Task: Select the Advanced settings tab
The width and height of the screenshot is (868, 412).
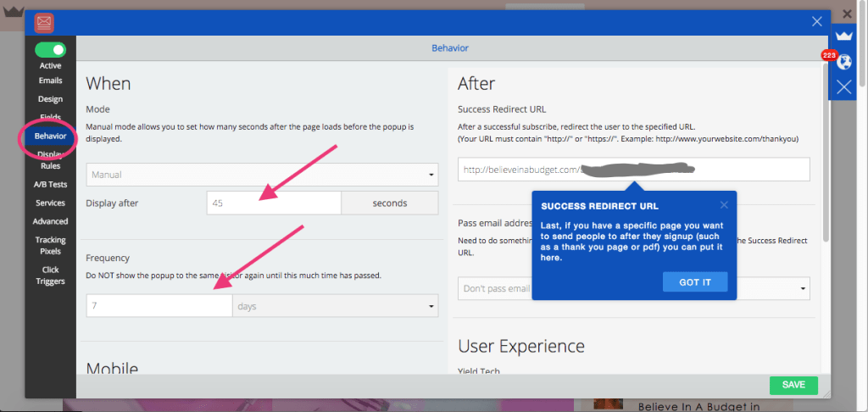Action: pyautogui.click(x=50, y=221)
